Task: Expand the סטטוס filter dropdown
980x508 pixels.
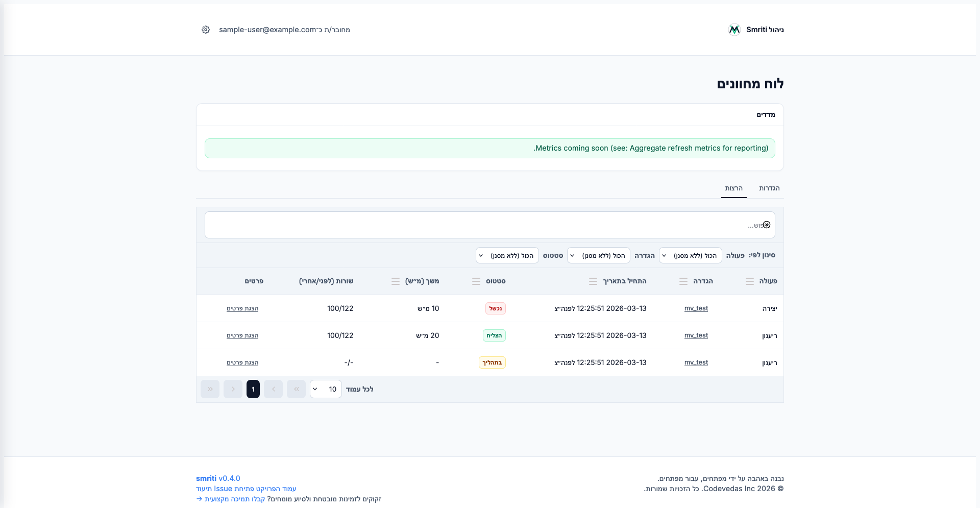Action: (x=507, y=255)
